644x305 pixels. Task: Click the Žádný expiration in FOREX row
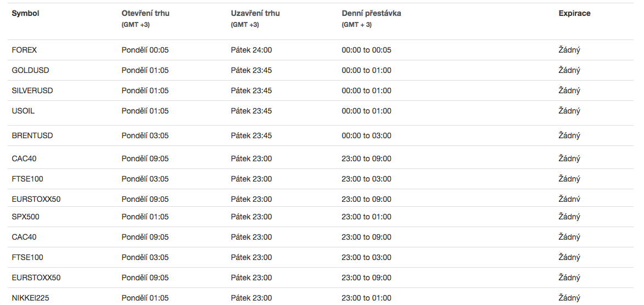coord(569,50)
